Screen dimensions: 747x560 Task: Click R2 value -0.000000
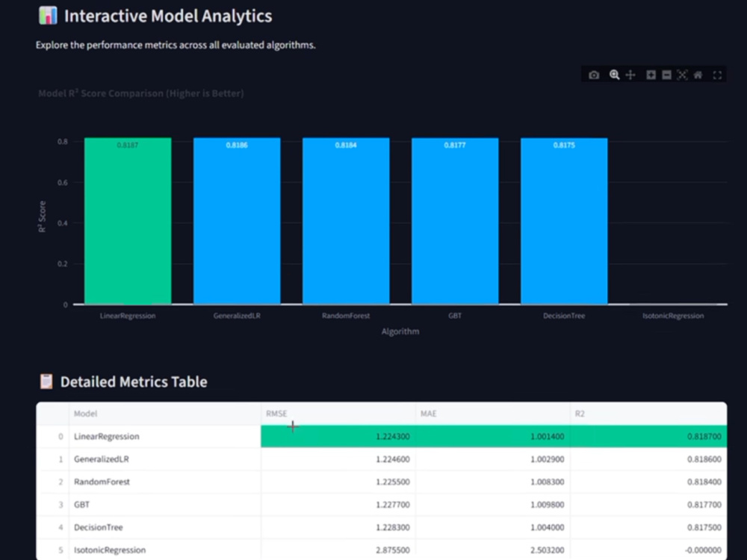click(x=648, y=550)
